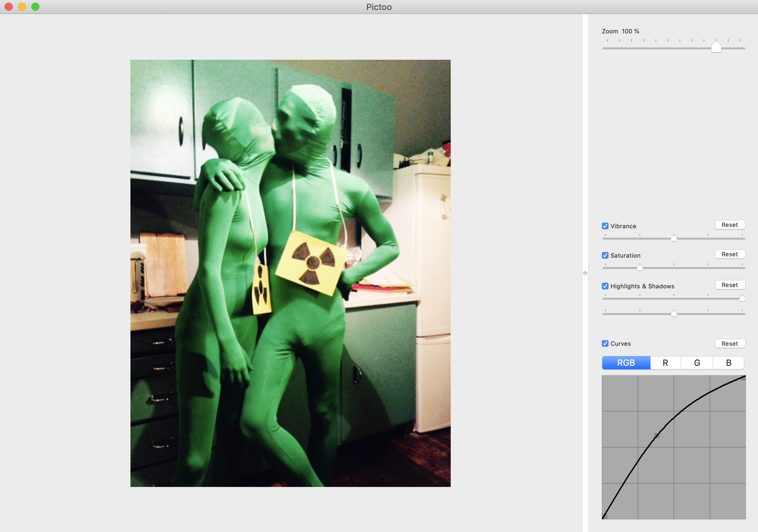Click the Saturation slider handle
The image size is (758, 532).
640,267
